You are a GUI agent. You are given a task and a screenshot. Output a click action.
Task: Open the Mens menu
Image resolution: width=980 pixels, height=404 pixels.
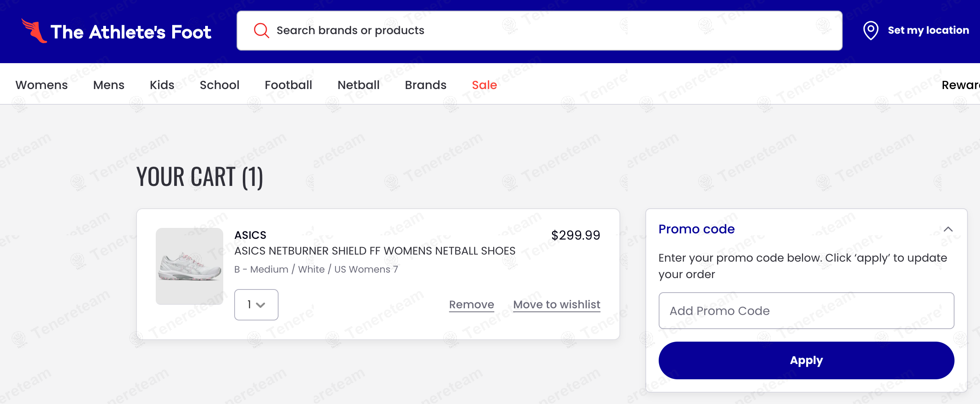[109, 85]
